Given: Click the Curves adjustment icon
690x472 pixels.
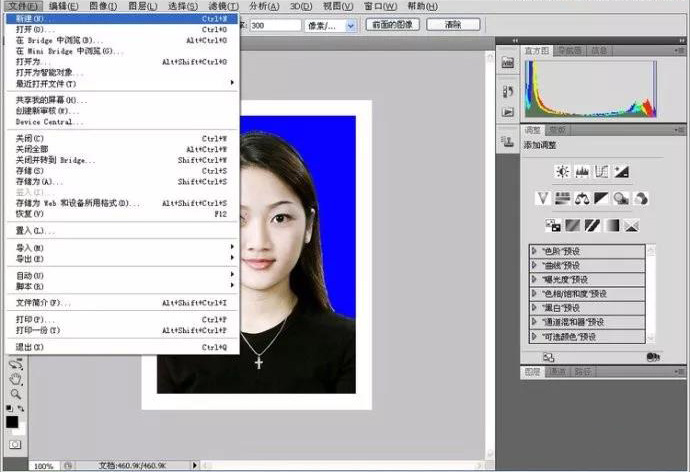Looking at the screenshot, I should coord(601,171).
